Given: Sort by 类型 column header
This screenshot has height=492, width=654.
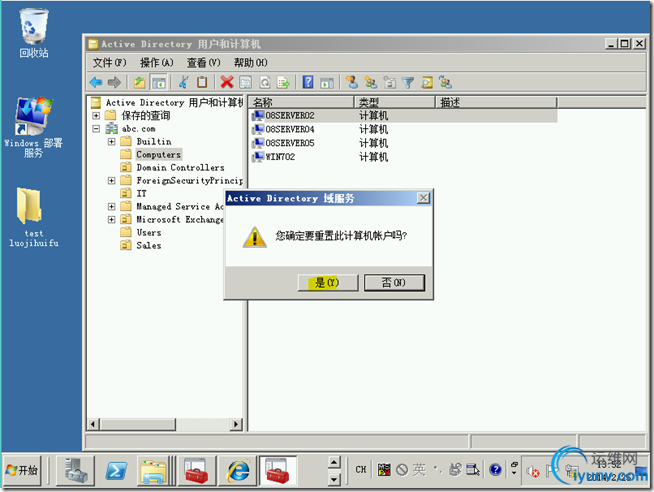Looking at the screenshot, I should click(x=395, y=102).
